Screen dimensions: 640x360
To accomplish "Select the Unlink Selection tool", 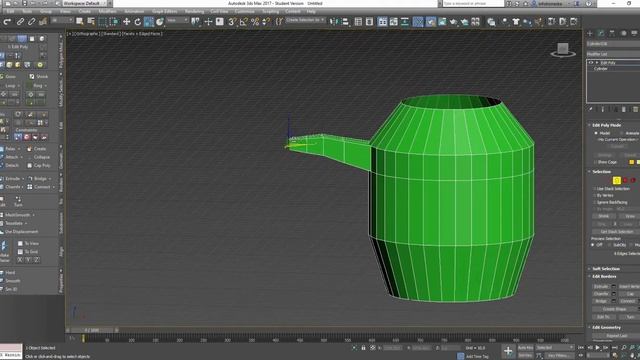I will (31, 22).
